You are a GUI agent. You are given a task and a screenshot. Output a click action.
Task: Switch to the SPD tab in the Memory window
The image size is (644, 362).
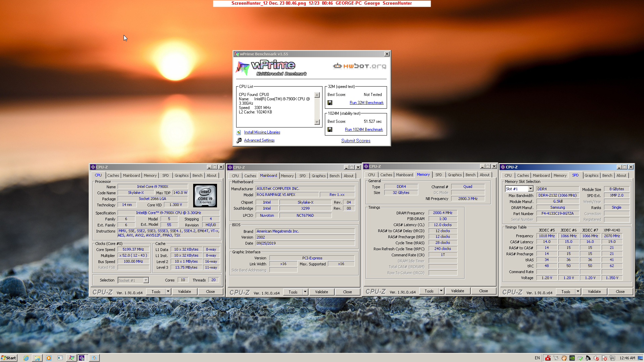point(438,175)
